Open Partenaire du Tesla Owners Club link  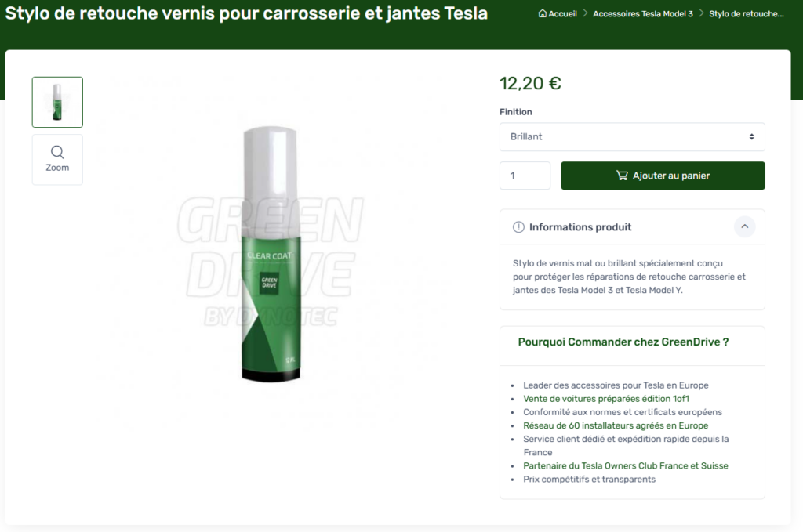[x=625, y=465]
